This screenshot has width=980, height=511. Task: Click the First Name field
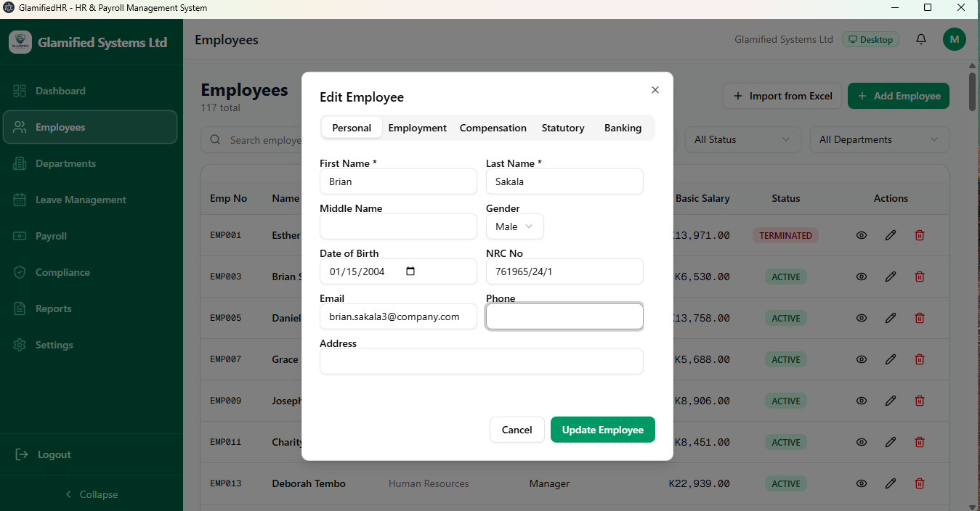click(x=398, y=181)
